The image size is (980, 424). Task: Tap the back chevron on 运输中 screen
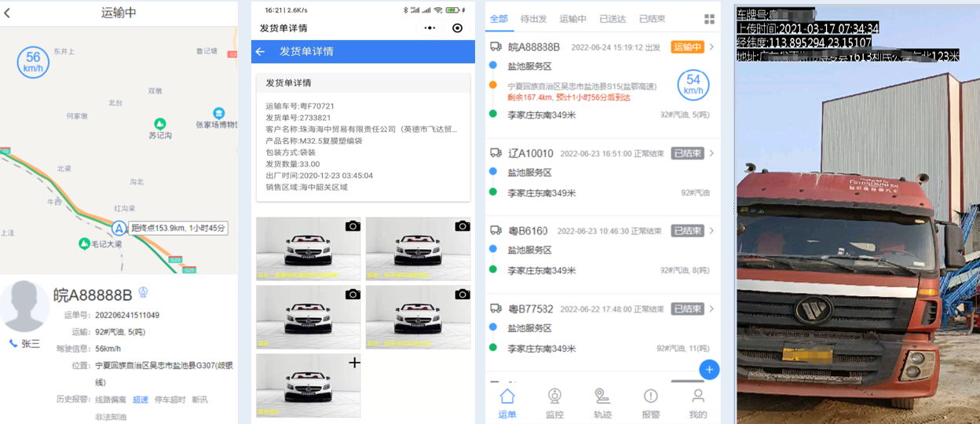(x=8, y=13)
